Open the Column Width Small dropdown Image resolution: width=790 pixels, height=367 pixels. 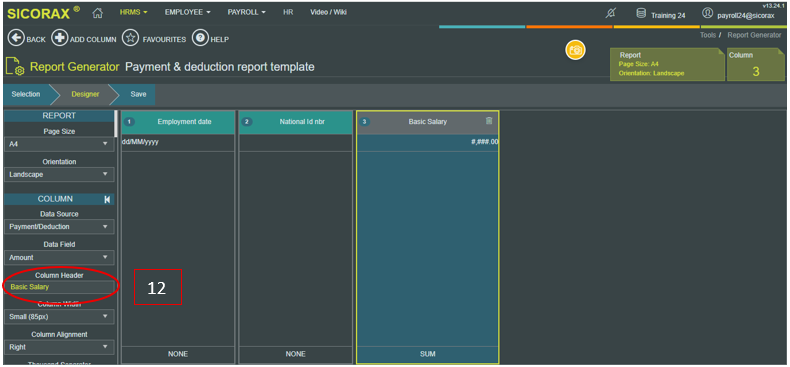[59, 317]
